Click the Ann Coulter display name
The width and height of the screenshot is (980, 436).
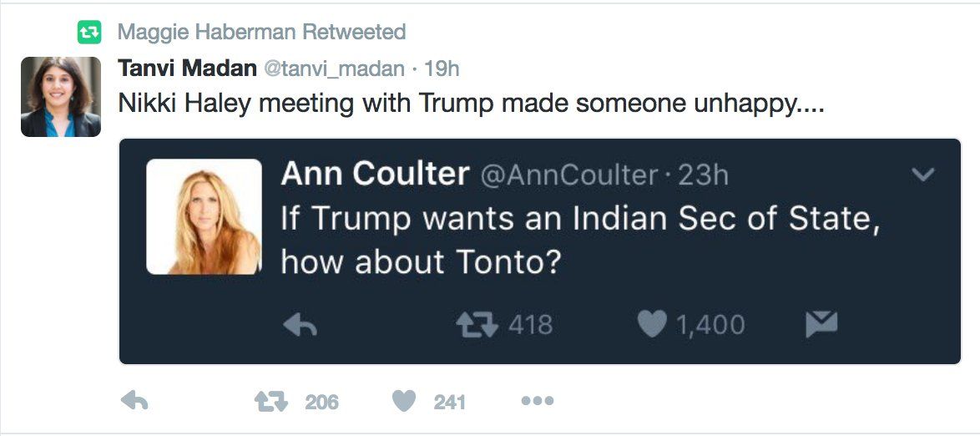pos(375,174)
